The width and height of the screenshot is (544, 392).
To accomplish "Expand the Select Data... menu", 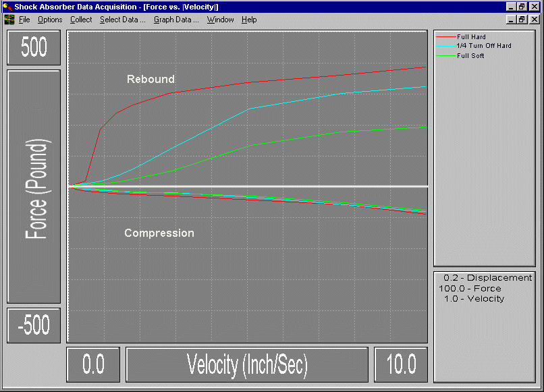I will (122, 20).
